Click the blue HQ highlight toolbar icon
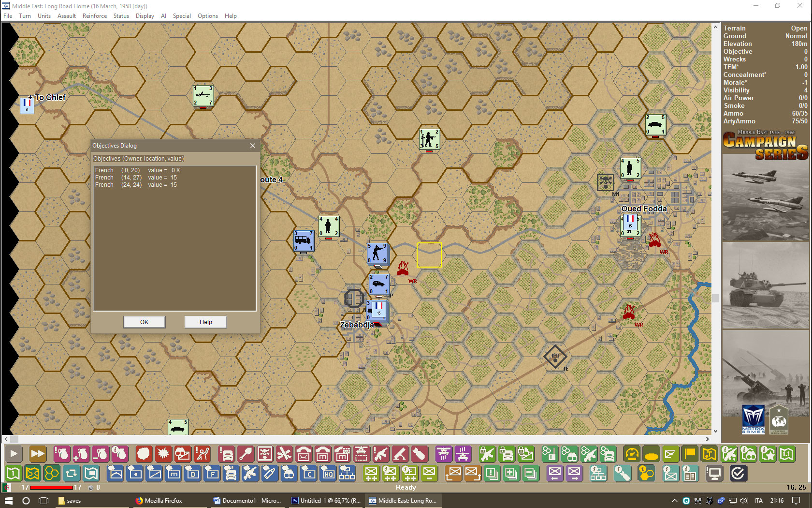Viewport: 812px width, 508px height. [328, 473]
